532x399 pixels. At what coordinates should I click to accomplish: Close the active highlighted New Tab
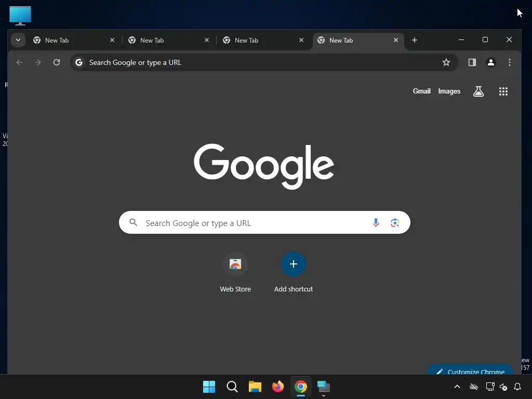pos(395,40)
